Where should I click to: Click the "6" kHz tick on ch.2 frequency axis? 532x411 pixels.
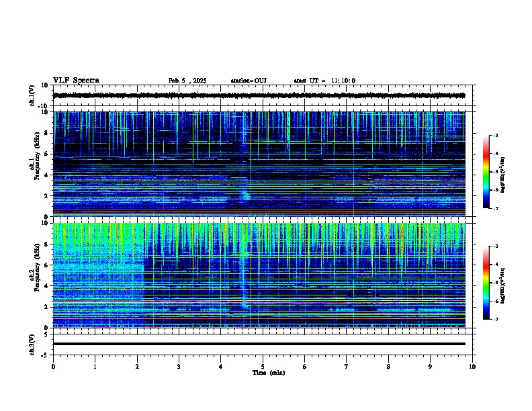pyautogui.click(x=46, y=265)
